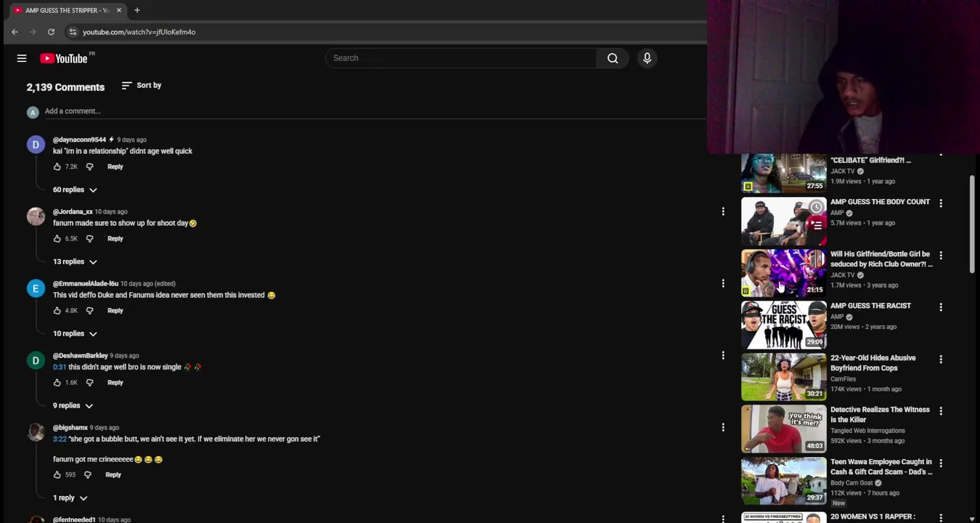Open 20 WOMEN VS 1 RAPPER video title

click(x=873, y=516)
